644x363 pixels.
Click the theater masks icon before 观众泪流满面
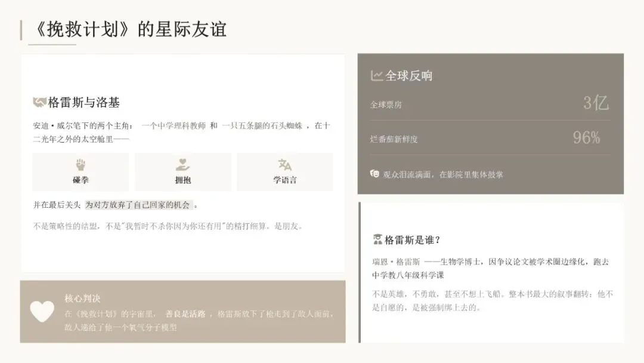(374, 174)
